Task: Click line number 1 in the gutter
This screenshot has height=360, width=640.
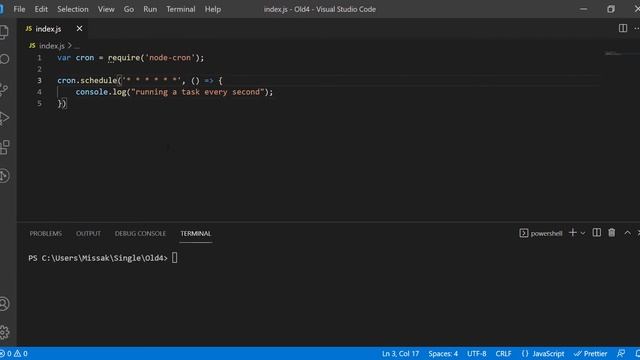Action: pos(39,58)
